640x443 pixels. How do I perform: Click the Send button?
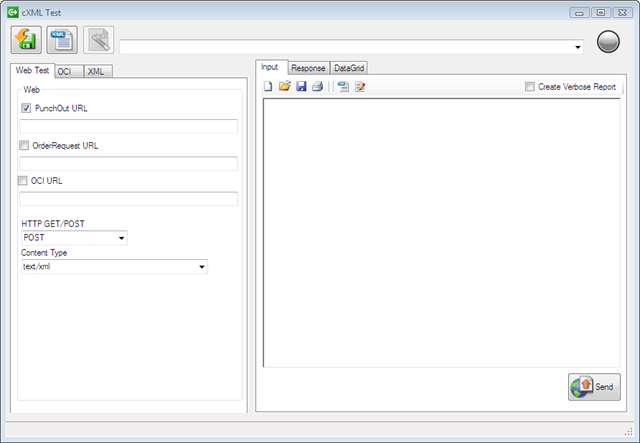click(594, 387)
